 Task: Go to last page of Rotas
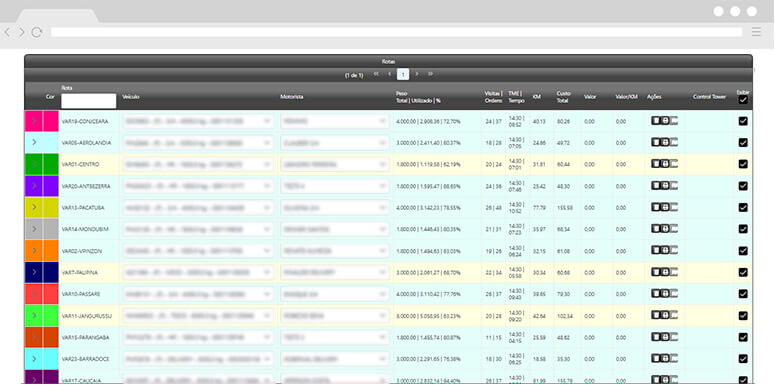tap(431, 74)
